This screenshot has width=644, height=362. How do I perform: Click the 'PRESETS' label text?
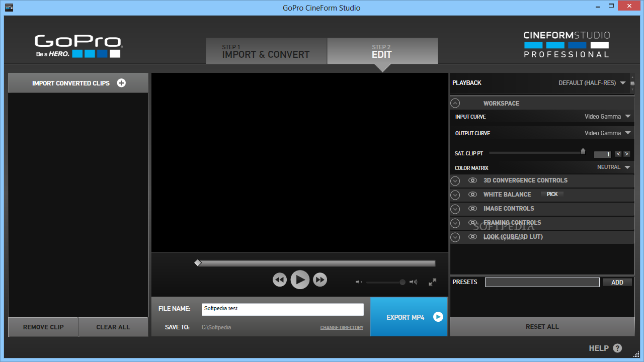click(x=465, y=282)
